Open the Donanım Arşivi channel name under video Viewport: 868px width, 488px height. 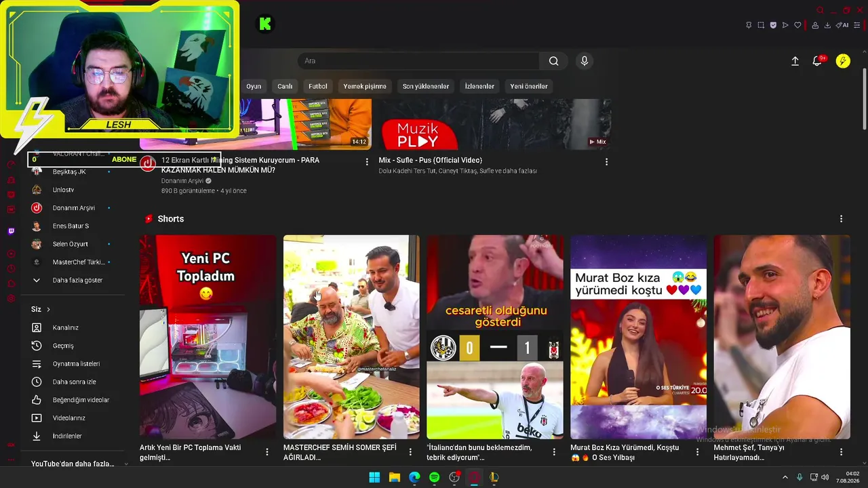[x=182, y=181]
